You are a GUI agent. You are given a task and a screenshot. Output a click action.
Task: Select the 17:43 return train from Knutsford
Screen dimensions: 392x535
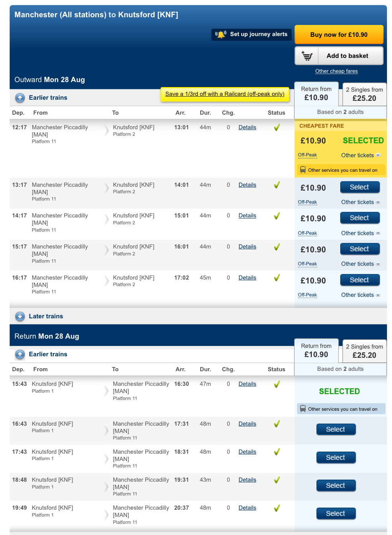336,458
